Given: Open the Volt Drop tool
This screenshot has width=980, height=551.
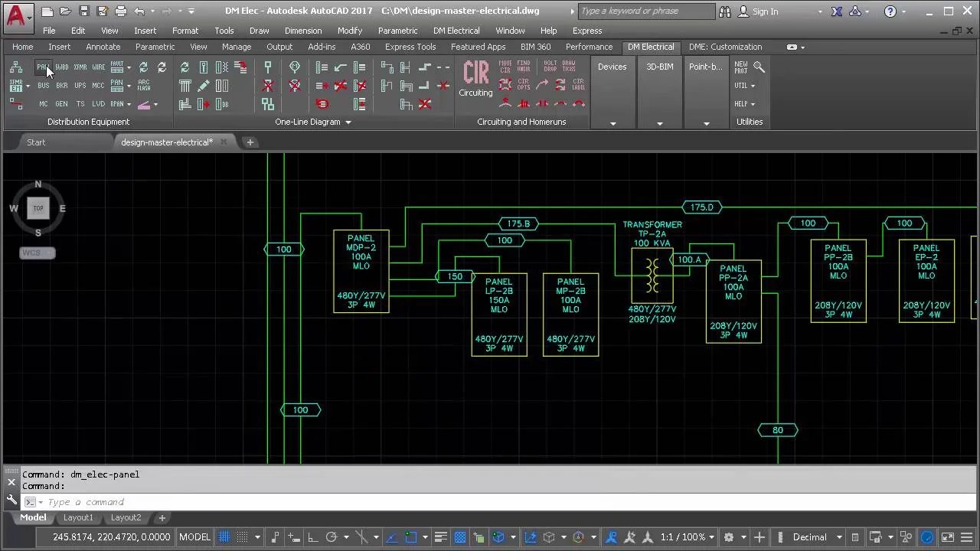Looking at the screenshot, I should pyautogui.click(x=550, y=67).
